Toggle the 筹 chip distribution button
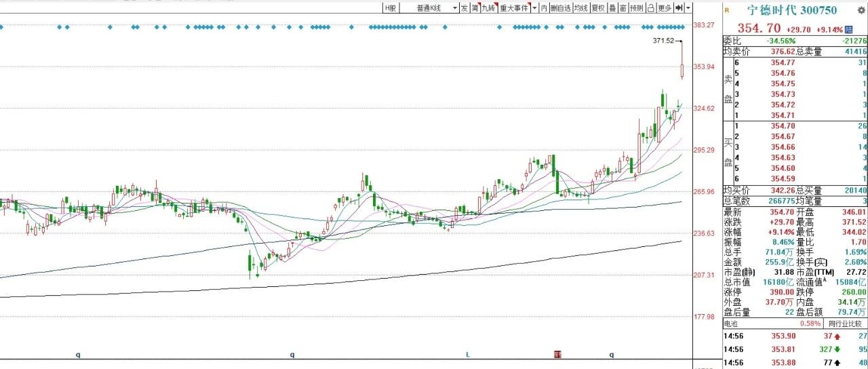This screenshot has width=868, height=369. [x=475, y=8]
